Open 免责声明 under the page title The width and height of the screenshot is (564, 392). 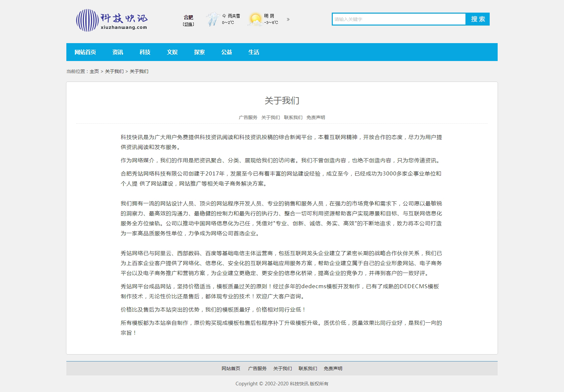[316, 117]
